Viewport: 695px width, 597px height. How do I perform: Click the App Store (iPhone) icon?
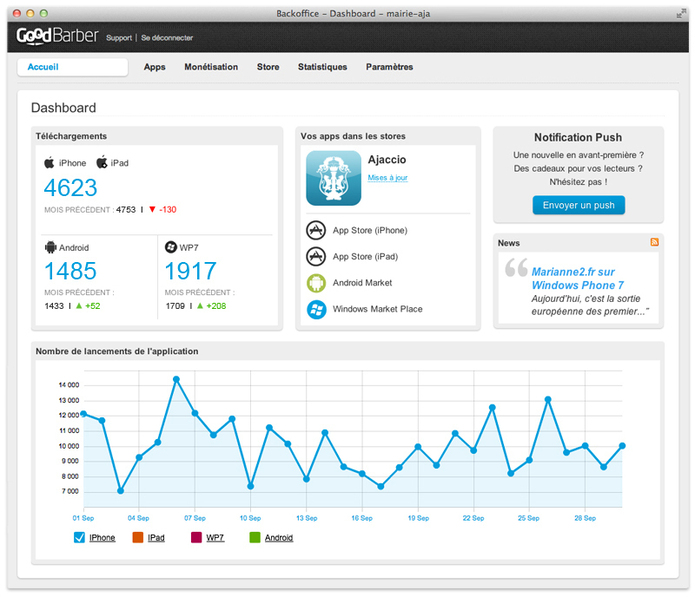pyautogui.click(x=316, y=230)
